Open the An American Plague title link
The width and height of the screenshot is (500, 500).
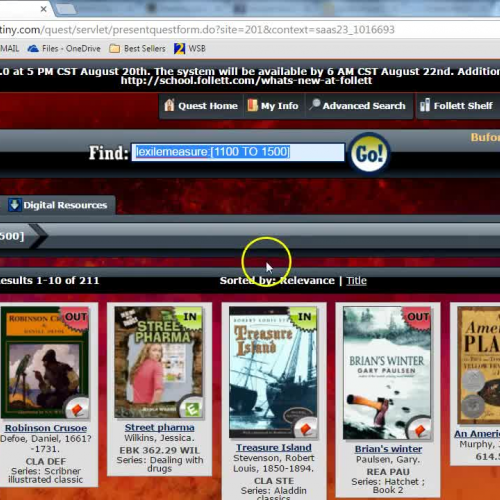click(477, 434)
